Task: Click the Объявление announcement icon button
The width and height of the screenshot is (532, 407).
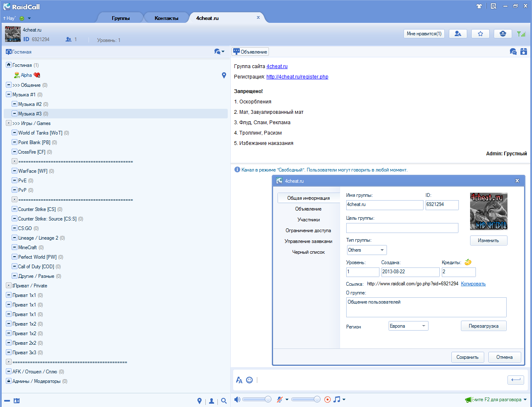Action: pos(250,51)
